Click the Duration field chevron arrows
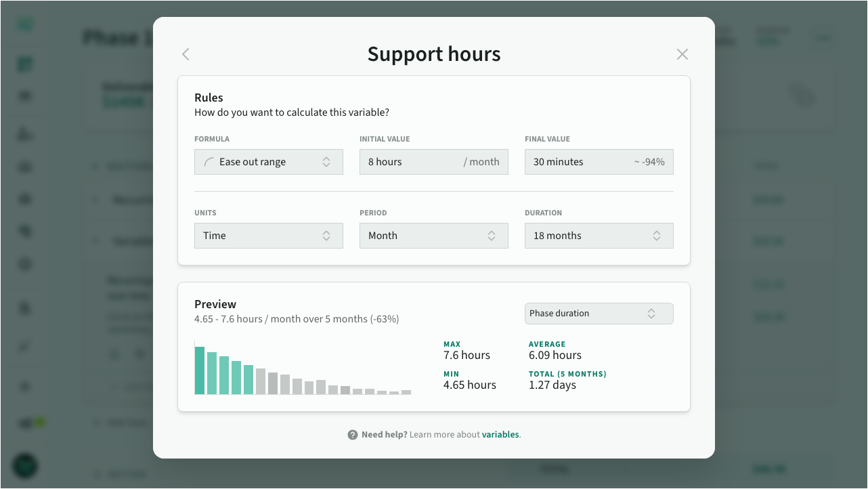The height and width of the screenshot is (489, 868). click(x=657, y=236)
